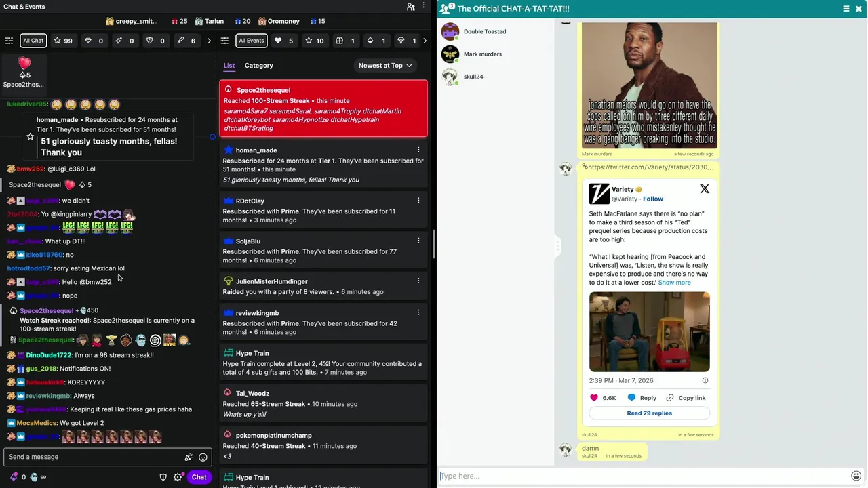Screen dimensions: 868x488
Task: Open the community/users icon in Chat & Events header
Action: 411,7
